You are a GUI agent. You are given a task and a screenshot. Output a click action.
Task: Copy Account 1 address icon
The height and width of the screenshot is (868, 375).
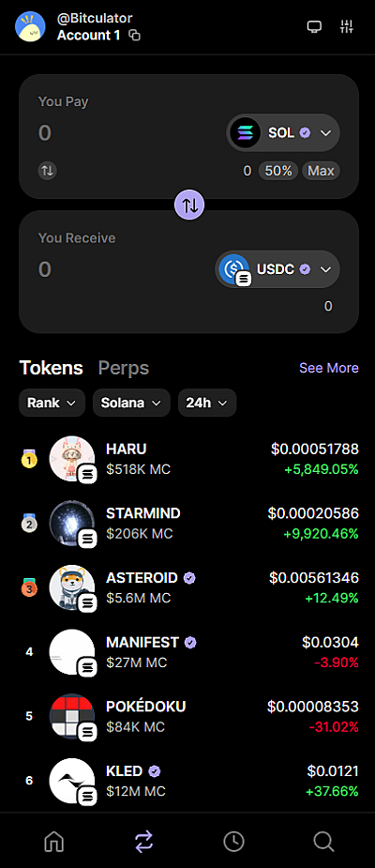(134, 36)
